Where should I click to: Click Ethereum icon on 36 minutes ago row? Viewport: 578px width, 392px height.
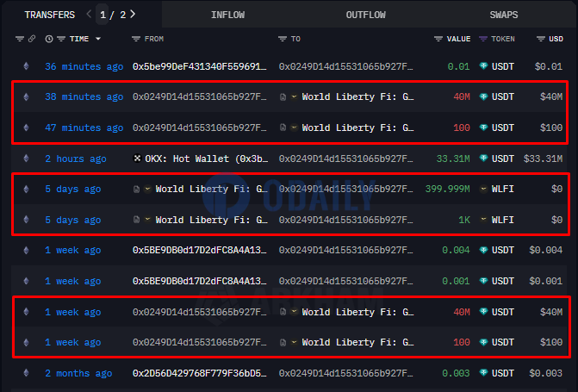click(x=26, y=66)
